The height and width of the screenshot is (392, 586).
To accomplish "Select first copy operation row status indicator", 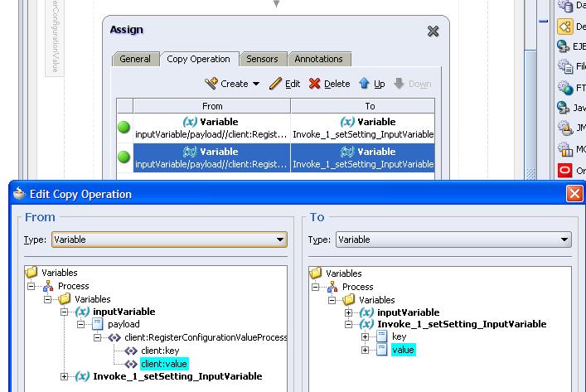I will (x=124, y=128).
